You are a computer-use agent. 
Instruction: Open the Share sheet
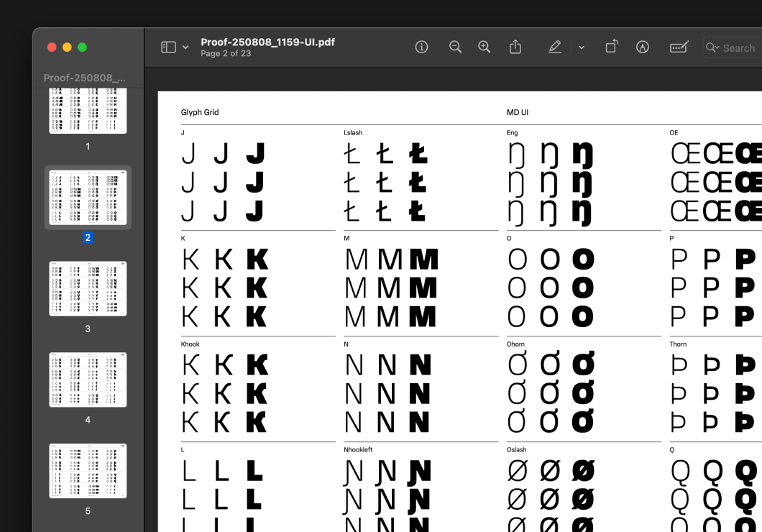tap(515, 47)
